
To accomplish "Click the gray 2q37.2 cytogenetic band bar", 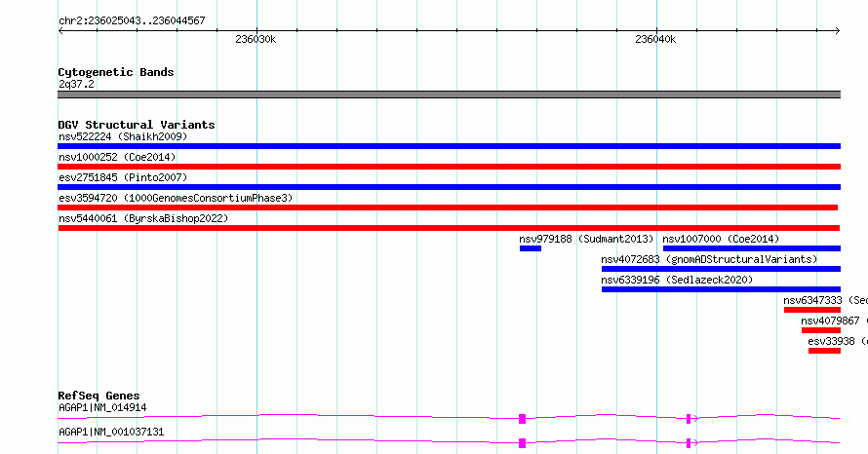I will tap(449, 95).
